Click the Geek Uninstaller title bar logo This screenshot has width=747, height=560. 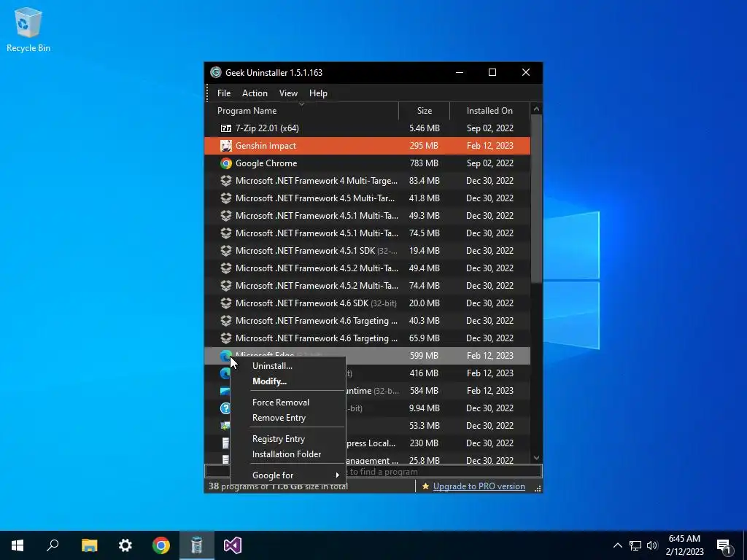(216, 72)
